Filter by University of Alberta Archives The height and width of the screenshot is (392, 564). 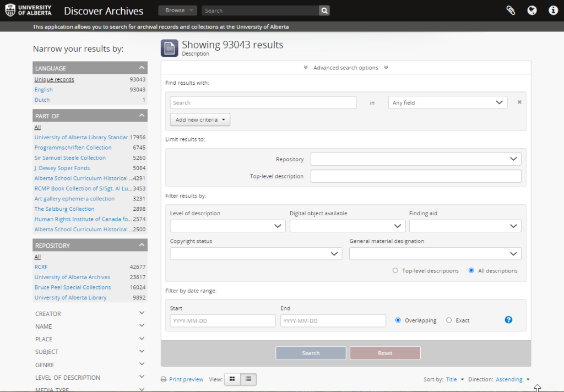pos(72,277)
